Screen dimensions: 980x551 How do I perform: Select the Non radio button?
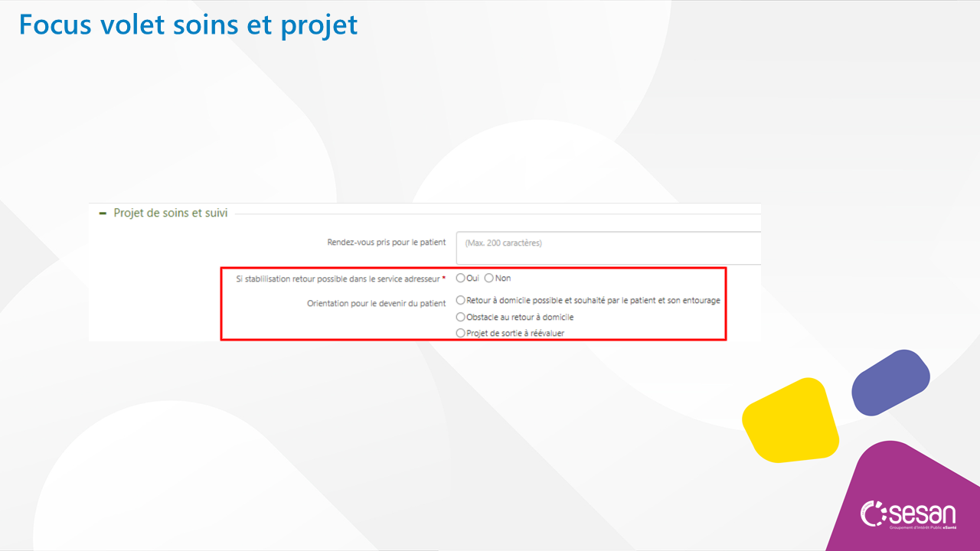(x=489, y=278)
